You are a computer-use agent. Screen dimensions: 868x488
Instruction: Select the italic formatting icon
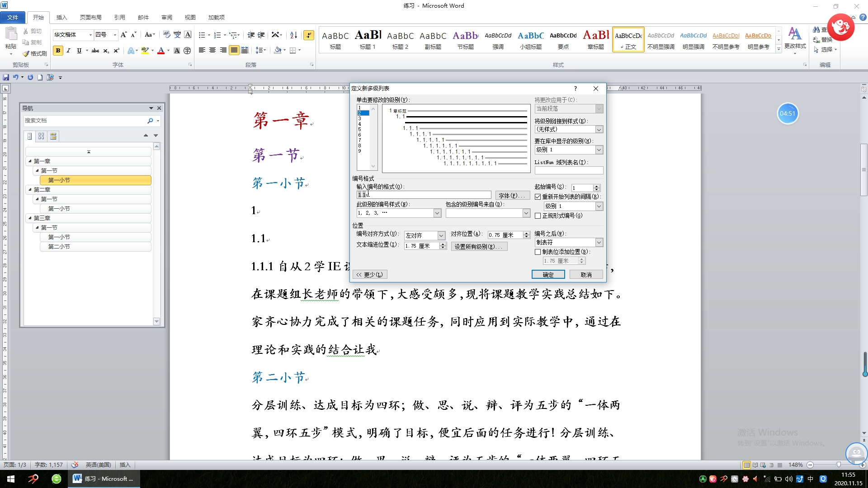[69, 50]
